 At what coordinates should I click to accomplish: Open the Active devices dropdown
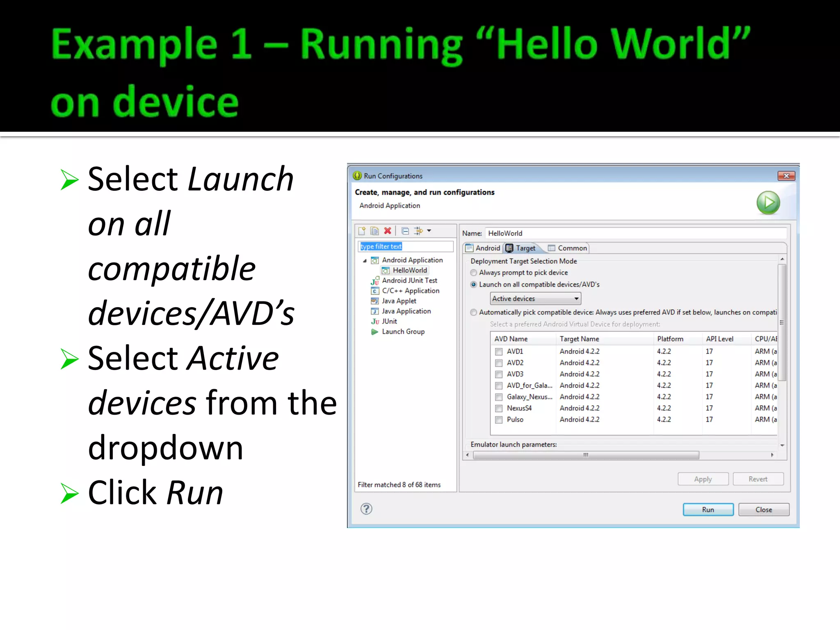[535, 299]
